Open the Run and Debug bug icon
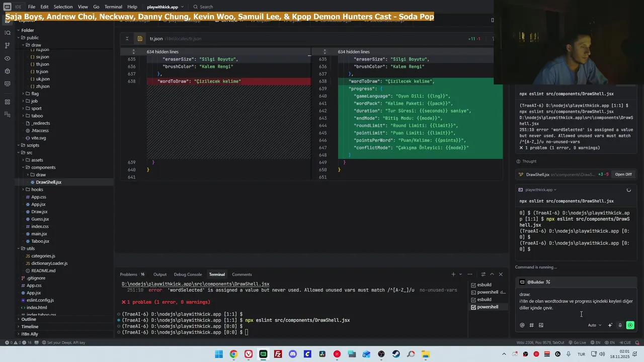 (x=7, y=71)
